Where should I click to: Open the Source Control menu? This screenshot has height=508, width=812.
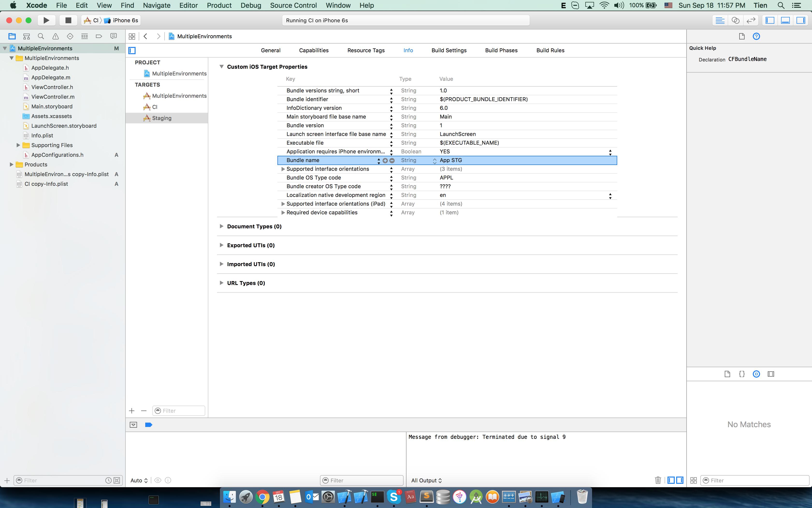tap(293, 5)
